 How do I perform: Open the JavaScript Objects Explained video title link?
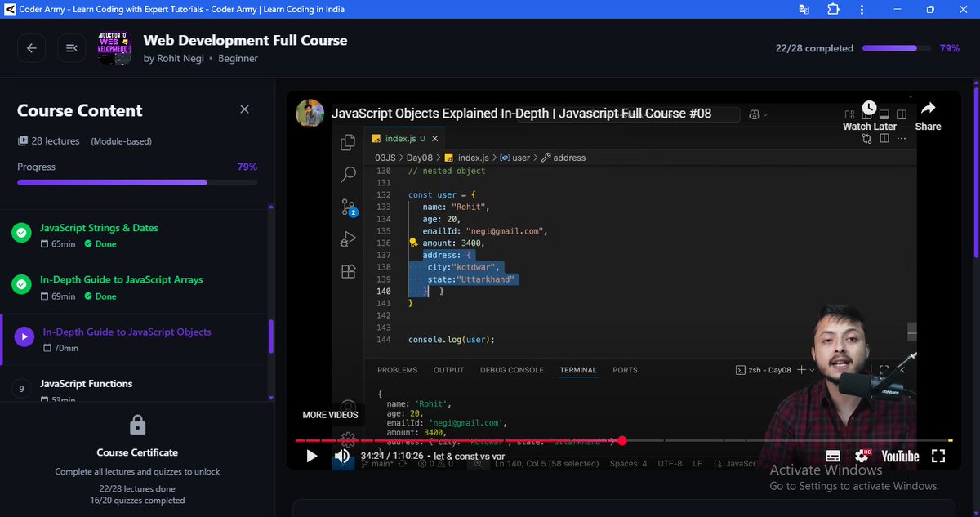[521, 114]
